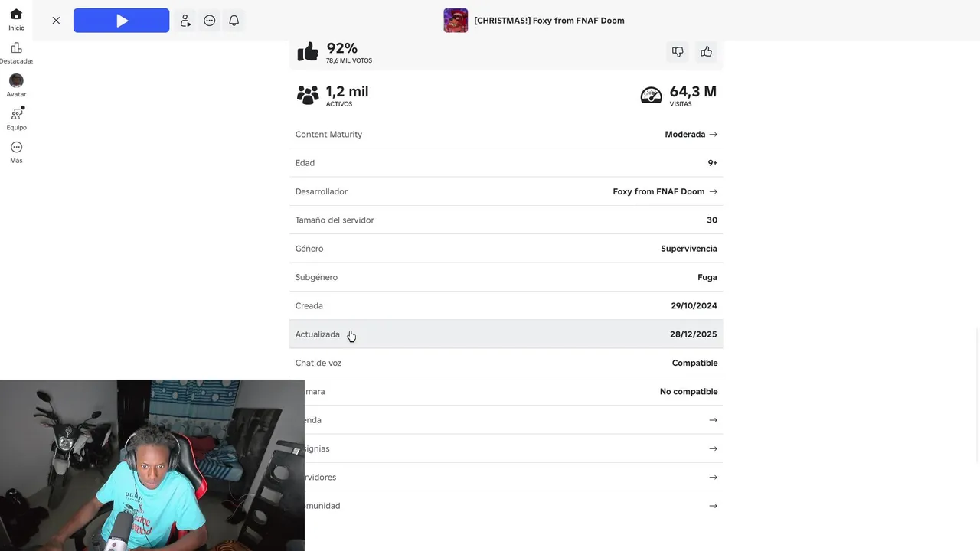
Task: Expand the Tienda row arrow
Action: click(x=713, y=420)
